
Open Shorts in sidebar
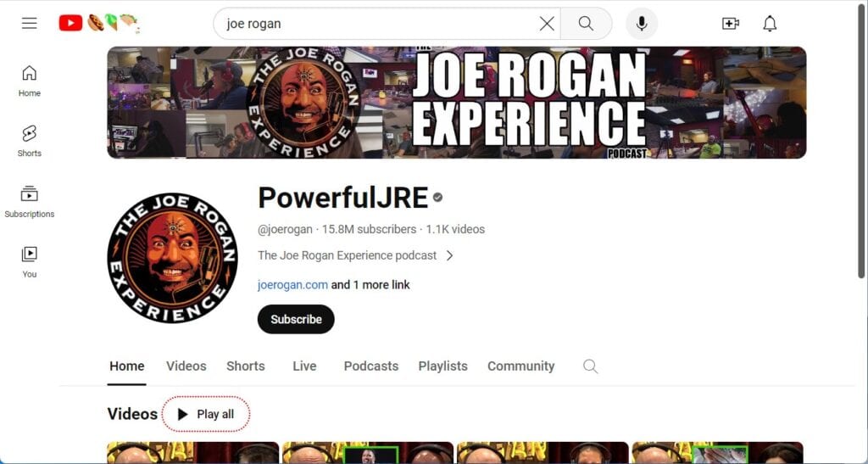pos(30,141)
